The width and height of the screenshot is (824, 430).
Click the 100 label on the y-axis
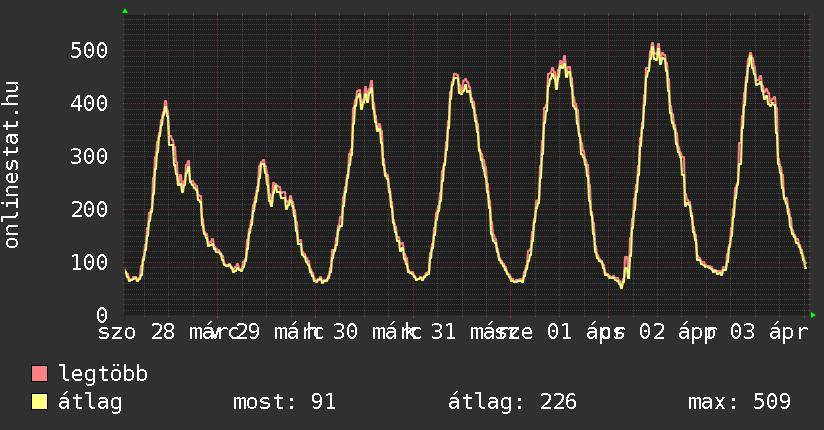click(89, 262)
